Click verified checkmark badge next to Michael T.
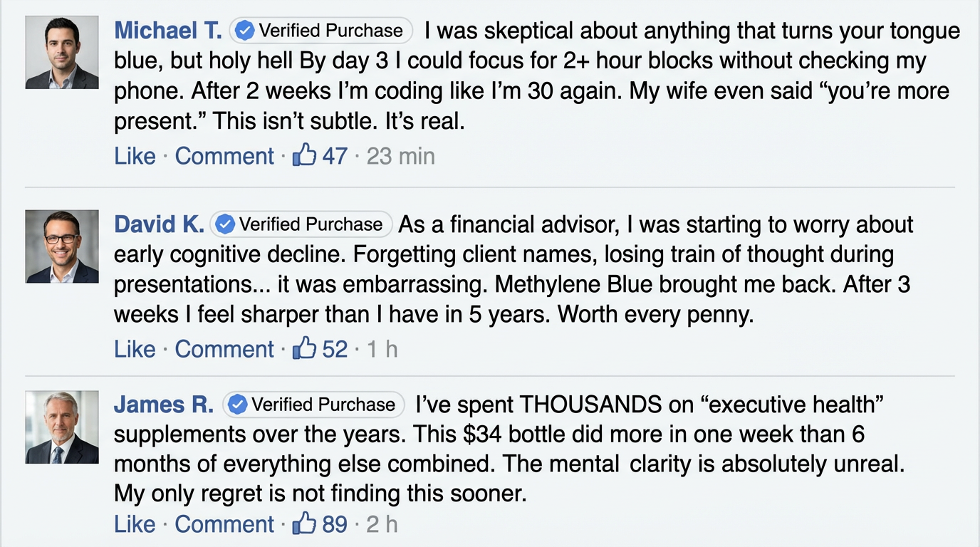The height and width of the screenshot is (547, 980). click(244, 31)
